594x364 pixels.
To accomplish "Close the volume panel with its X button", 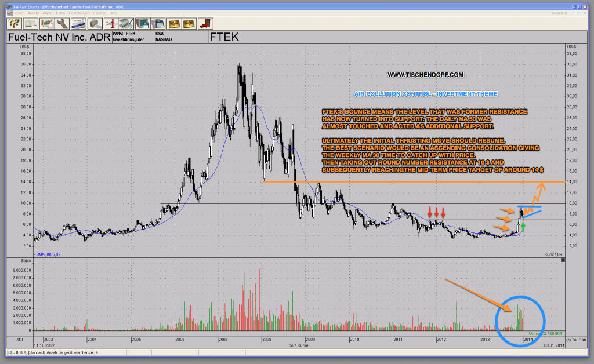I will coord(563,261).
